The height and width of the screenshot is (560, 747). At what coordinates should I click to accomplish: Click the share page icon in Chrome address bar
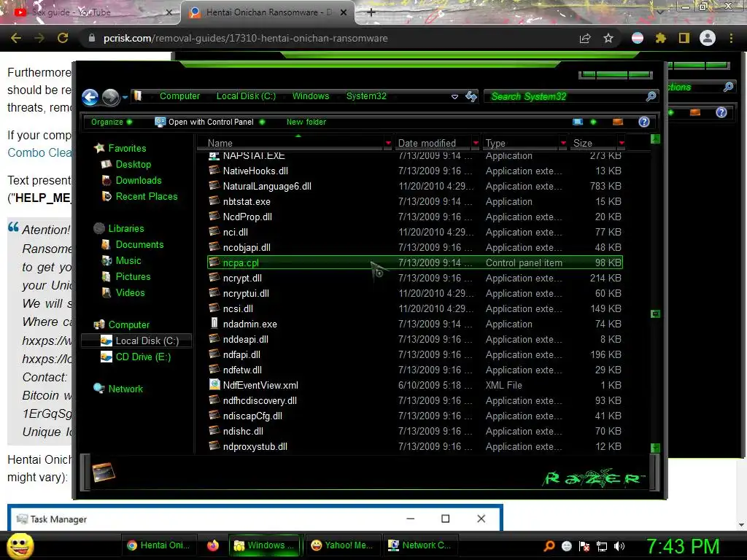coord(585,38)
